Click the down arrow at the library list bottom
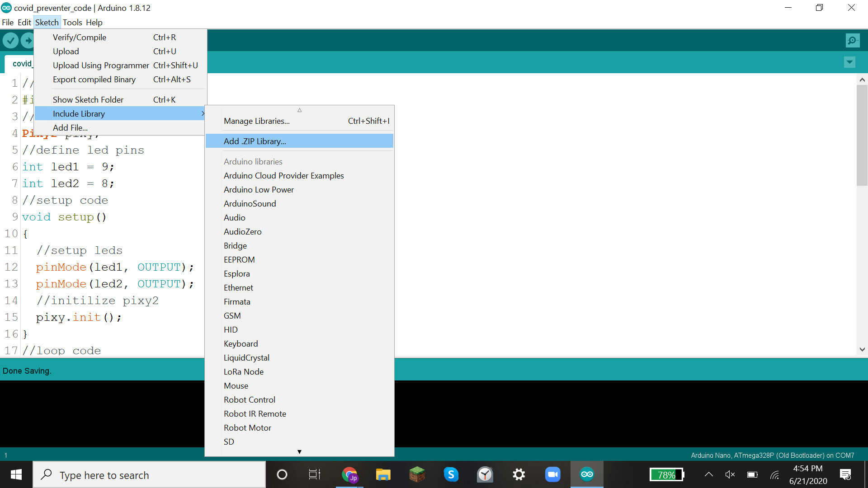 pos(299,451)
